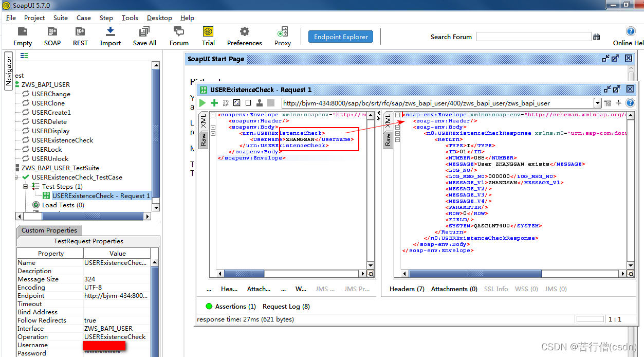Click the add endpoint plus icon
Screen dimensions: 644x357
click(x=619, y=103)
